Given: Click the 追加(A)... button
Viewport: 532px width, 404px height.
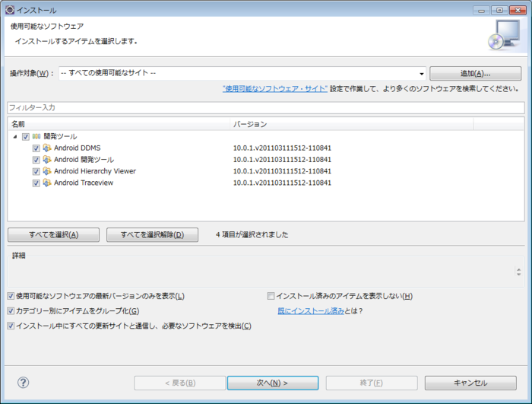Looking at the screenshot, I should tap(475, 73).
